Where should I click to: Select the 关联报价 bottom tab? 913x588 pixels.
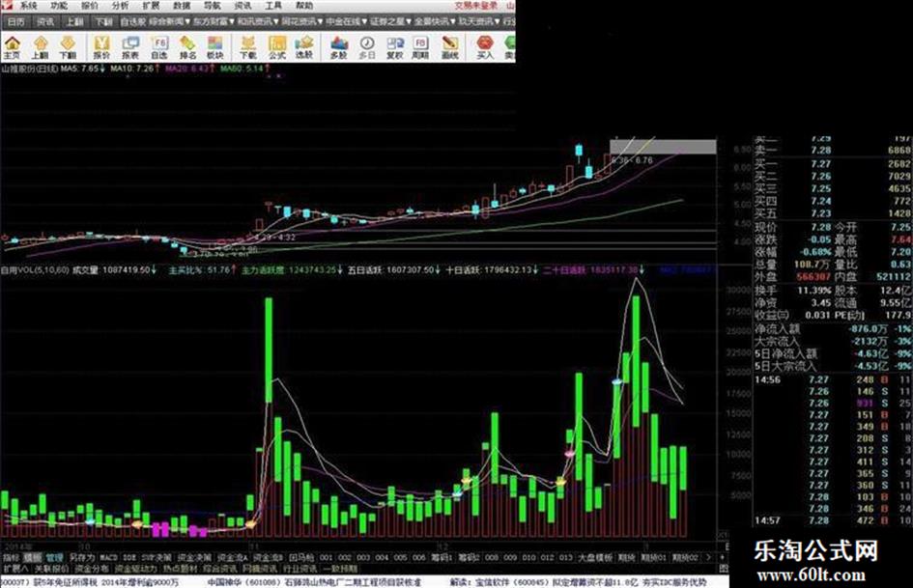52,568
